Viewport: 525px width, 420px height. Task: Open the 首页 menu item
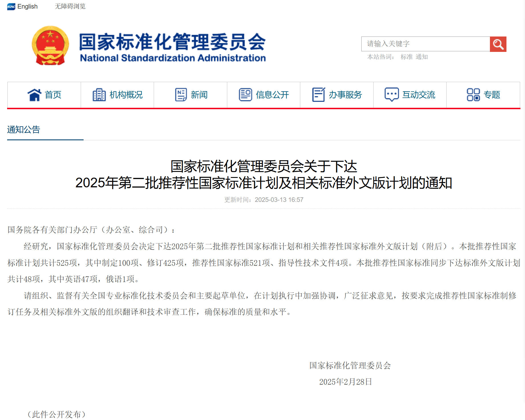point(44,95)
